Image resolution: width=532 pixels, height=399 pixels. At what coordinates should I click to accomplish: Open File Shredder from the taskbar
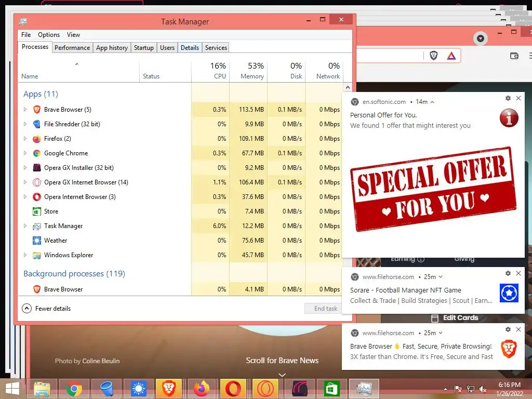pyautogui.click(x=106, y=389)
